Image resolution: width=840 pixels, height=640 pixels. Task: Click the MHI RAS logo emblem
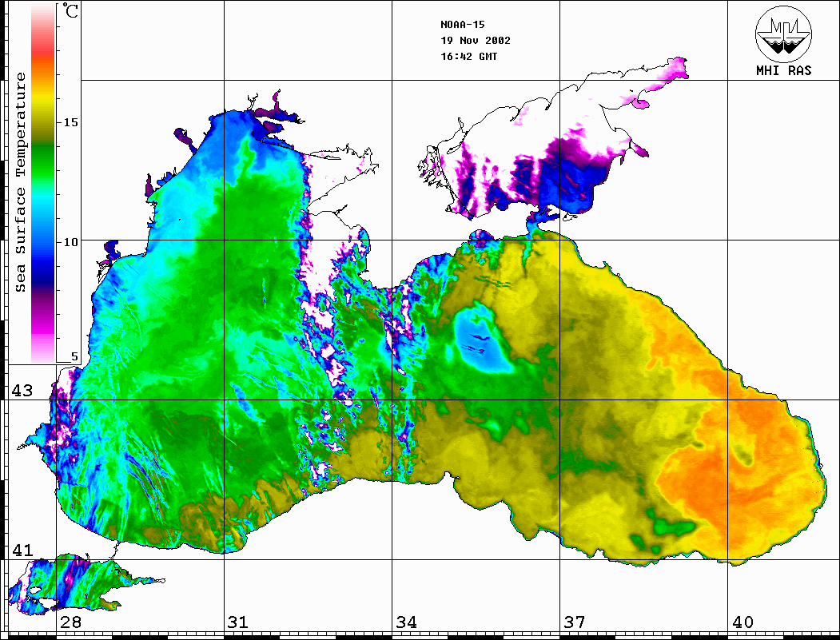[783, 34]
